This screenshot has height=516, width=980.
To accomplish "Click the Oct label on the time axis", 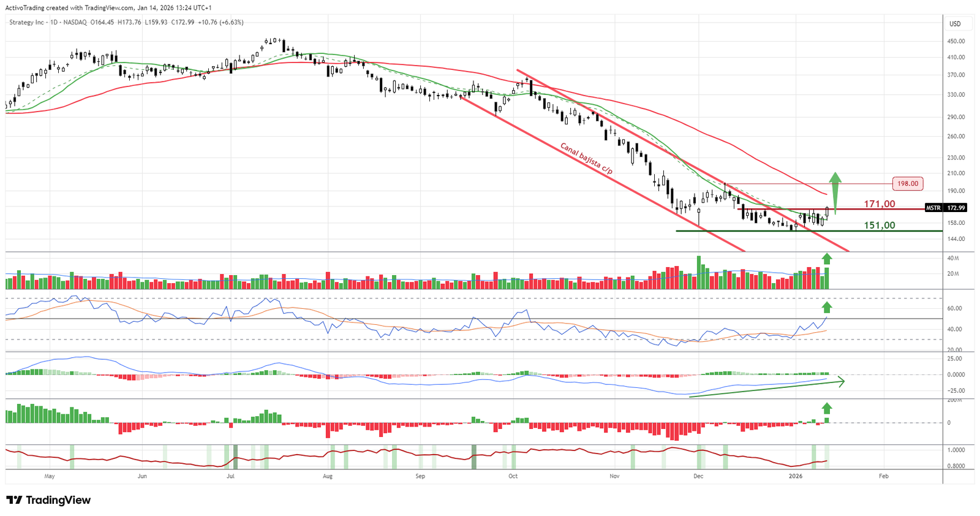I will click(x=513, y=476).
